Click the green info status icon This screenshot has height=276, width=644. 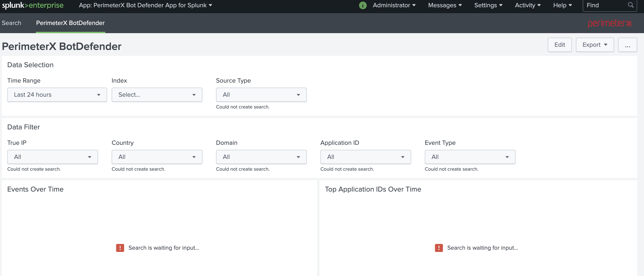[x=362, y=5]
